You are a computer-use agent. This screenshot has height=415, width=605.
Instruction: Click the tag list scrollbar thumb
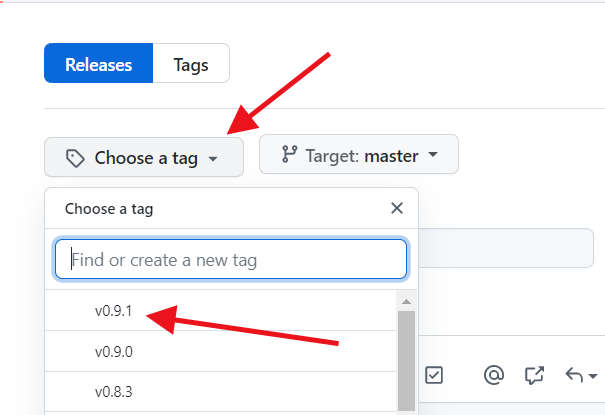pyautogui.click(x=406, y=361)
